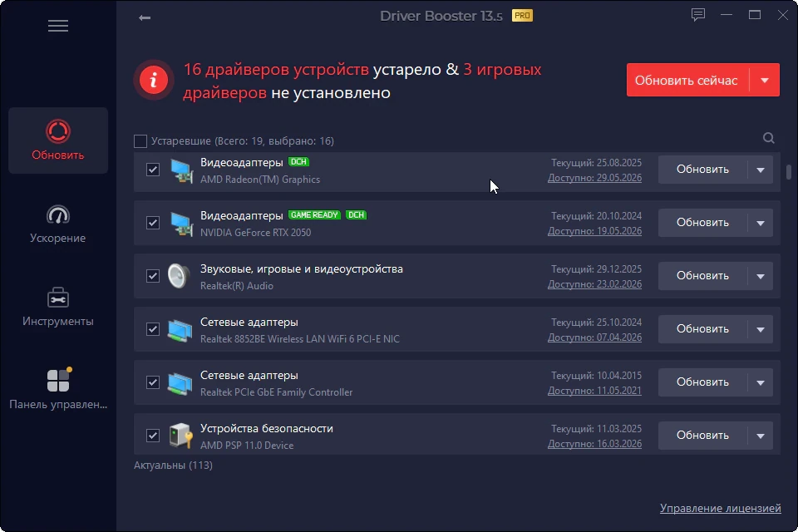This screenshot has width=798, height=532.
Task: Click the Realtek Audio speaker icon
Action: click(x=179, y=277)
